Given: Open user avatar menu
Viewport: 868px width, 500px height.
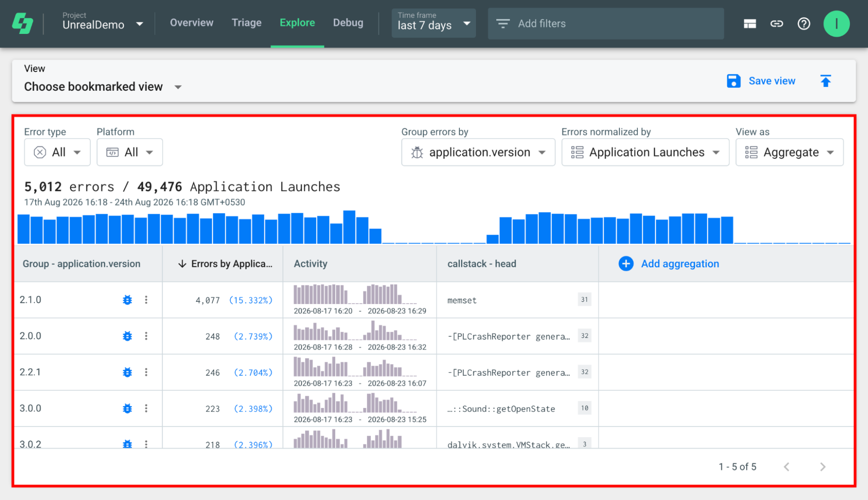Looking at the screenshot, I should 836,23.
